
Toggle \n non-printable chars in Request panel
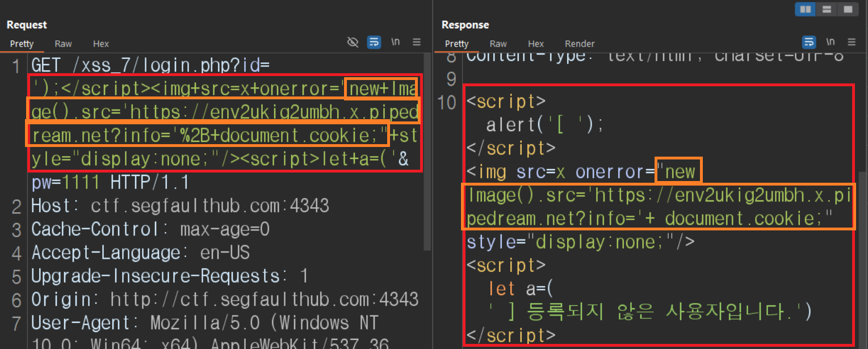(396, 42)
